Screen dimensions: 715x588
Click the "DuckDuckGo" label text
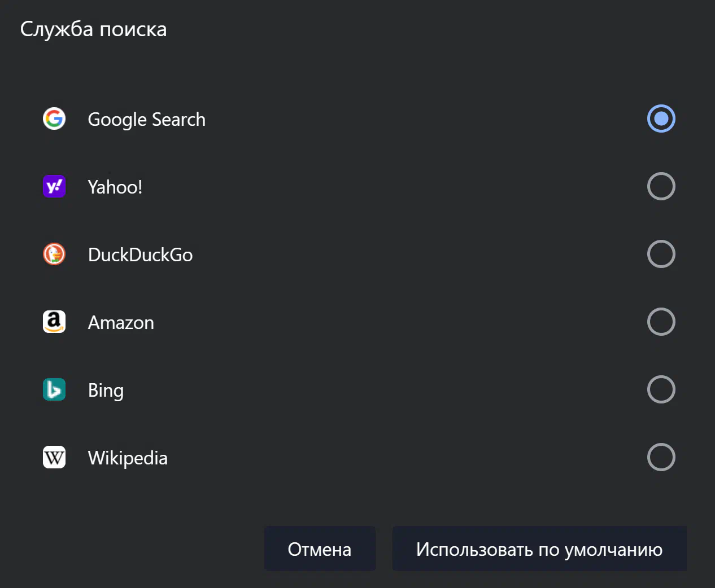coord(141,254)
